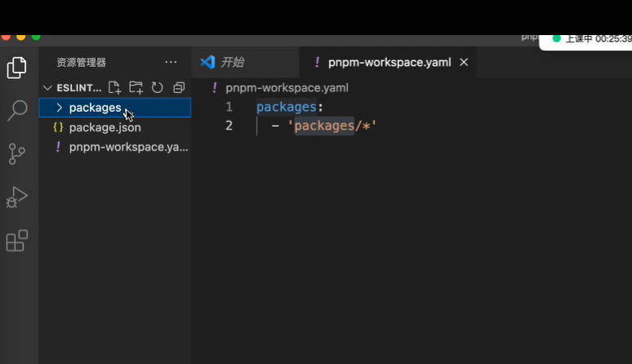Click the 'packages/*' string on line 2
Image resolution: width=632 pixels, height=364 pixels.
(335, 126)
